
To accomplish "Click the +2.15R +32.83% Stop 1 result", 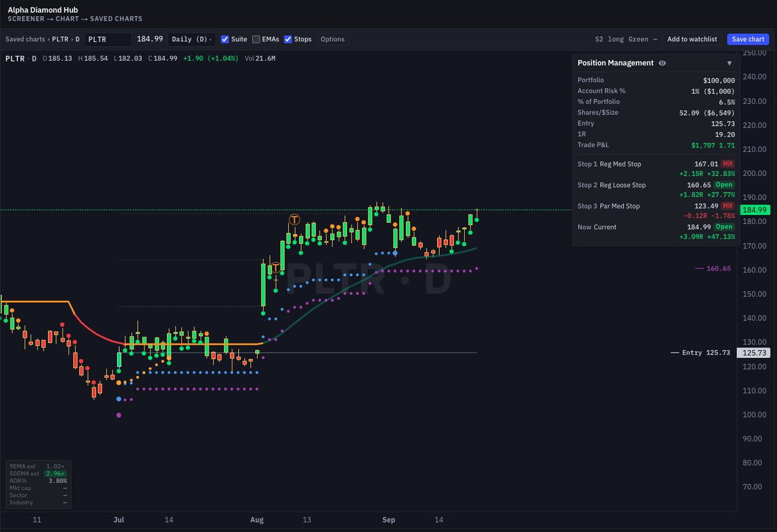I will point(706,174).
